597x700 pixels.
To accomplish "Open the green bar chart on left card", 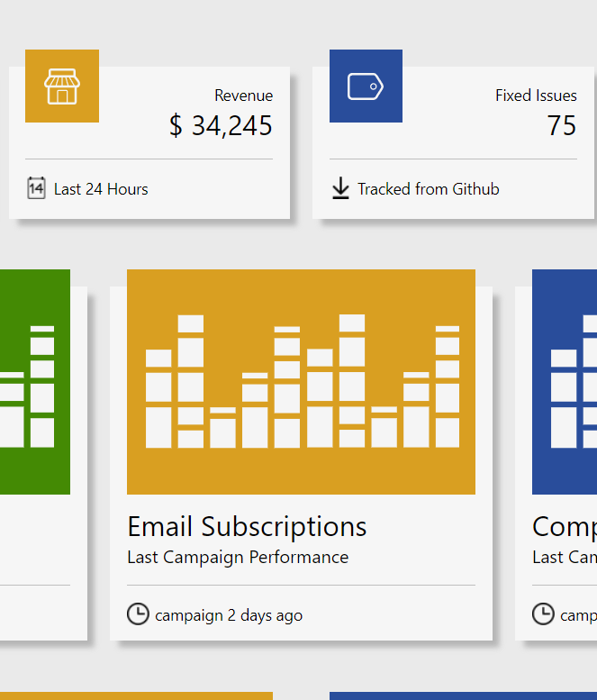I will tap(34, 382).
